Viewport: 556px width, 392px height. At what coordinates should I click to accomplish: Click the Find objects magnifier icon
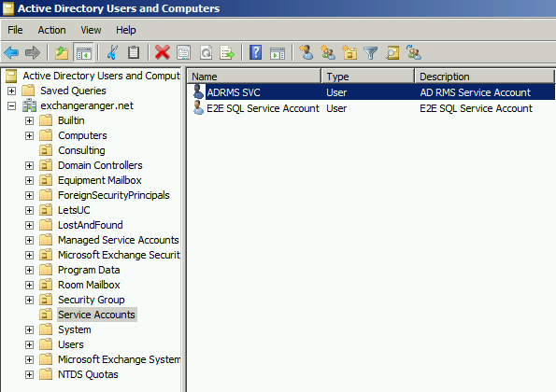[x=392, y=53]
